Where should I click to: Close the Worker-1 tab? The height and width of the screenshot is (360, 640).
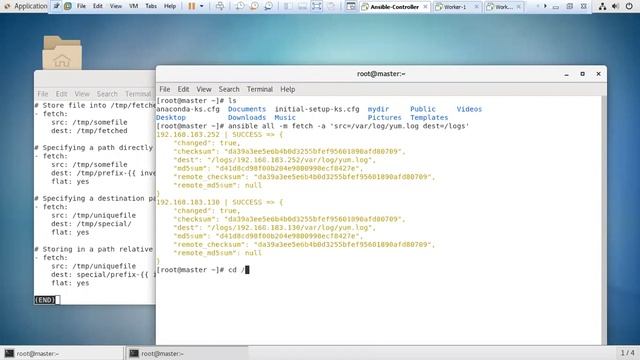click(476, 7)
